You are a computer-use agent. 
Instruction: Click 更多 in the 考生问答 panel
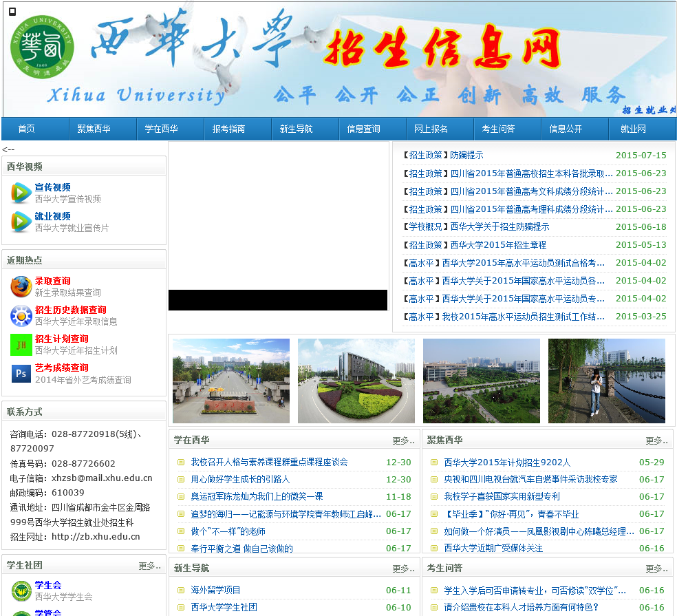[x=656, y=568]
